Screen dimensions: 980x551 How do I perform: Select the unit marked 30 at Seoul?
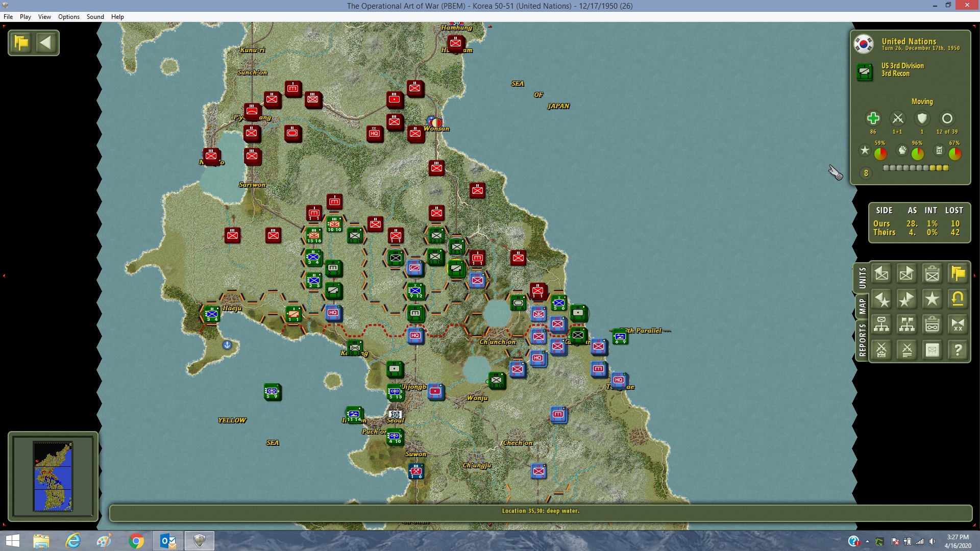[x=395, y=415]
